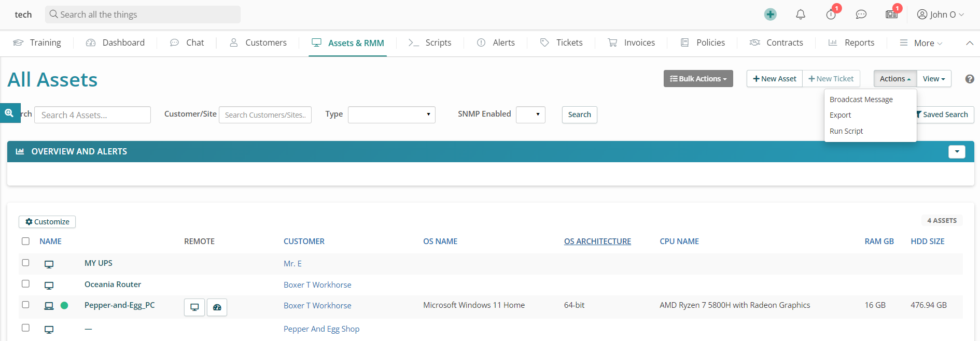The width and height of the screenshot is (980, 341).
Task: Click the magnifier search toggle icon
Action: [x=9, y=113]
